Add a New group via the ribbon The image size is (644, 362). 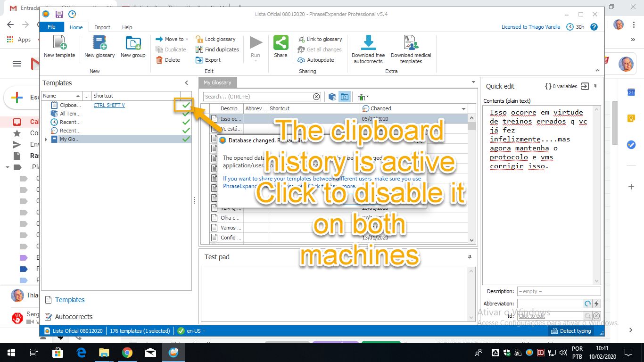pos(133,47)
